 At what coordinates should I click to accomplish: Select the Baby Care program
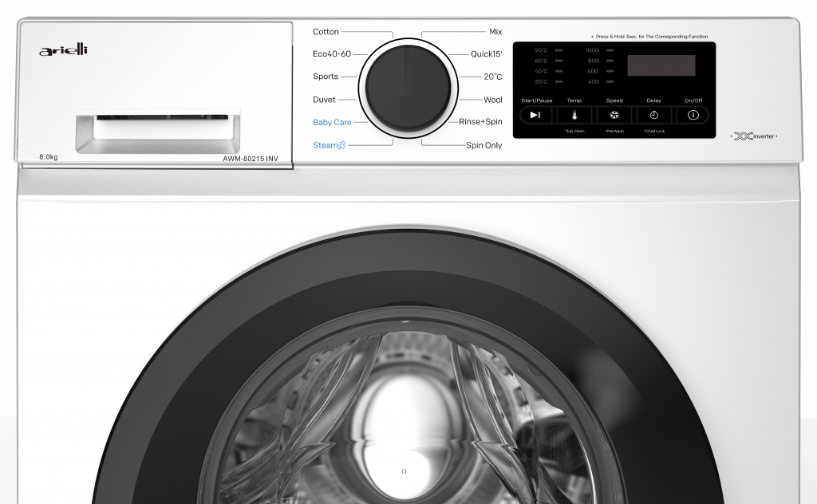click(x=332, y=123)
